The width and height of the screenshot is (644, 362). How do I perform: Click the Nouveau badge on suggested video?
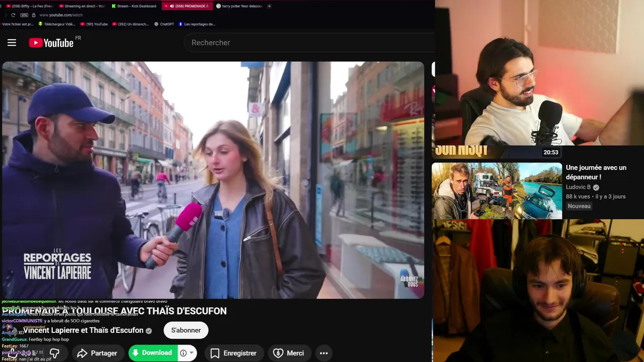click(x=579, y=206)
